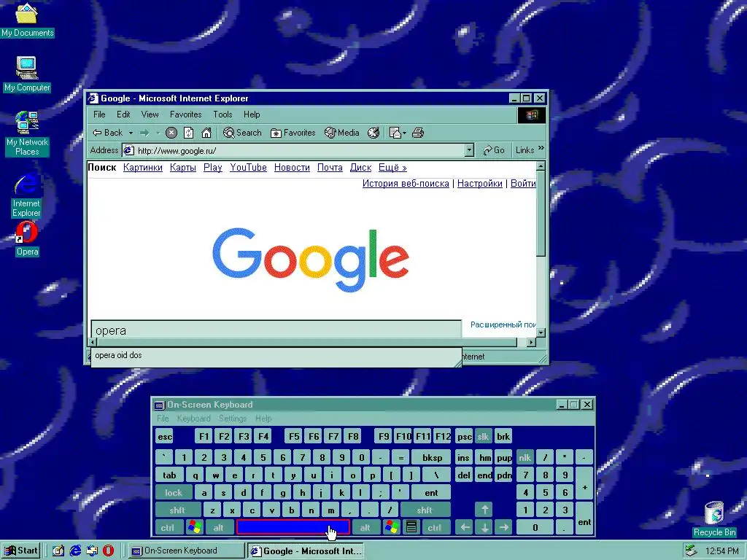
Task: Open the History icon in IE toolbar
Action: coord(373,133)
